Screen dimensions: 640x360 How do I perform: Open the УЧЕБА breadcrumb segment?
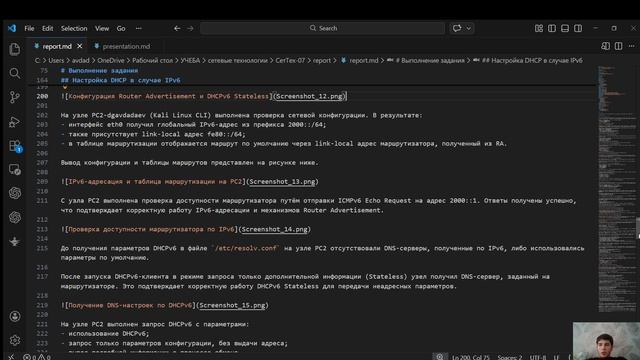pyautogui.click(x=190, y=60)
